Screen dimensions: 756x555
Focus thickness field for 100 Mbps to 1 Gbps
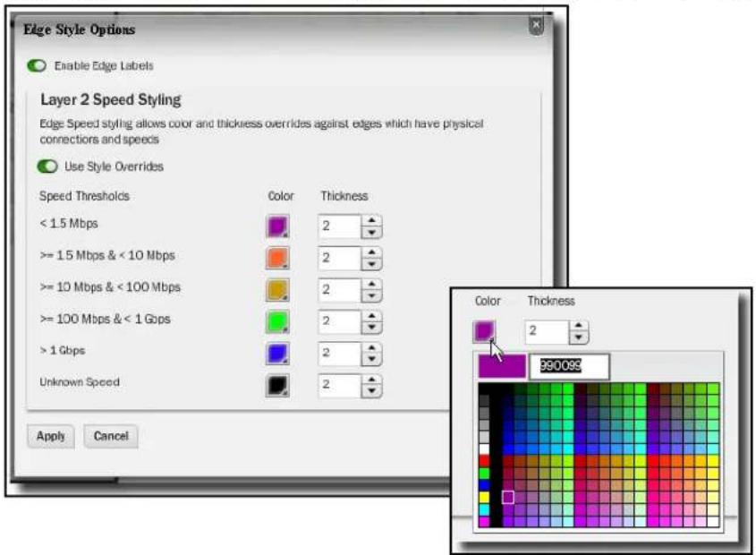pyautogui.click(x=339, y=322)
